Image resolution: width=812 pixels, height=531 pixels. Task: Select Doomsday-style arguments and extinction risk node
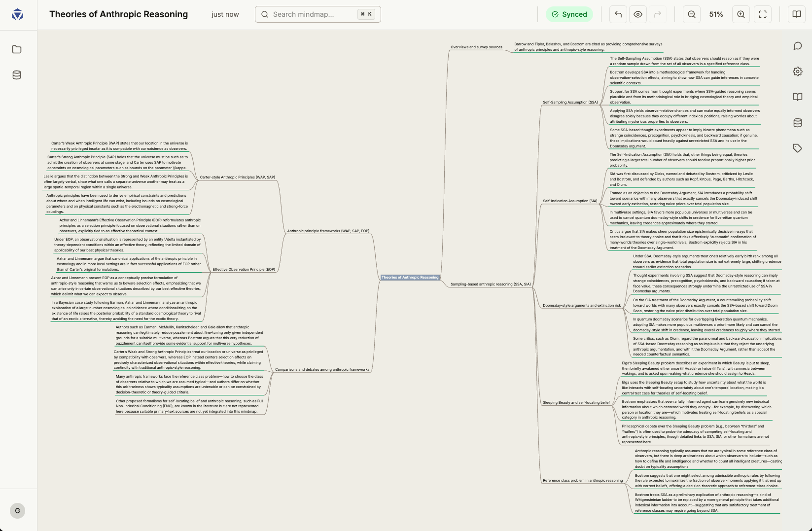pyautogui.click(x=582, y=306)
